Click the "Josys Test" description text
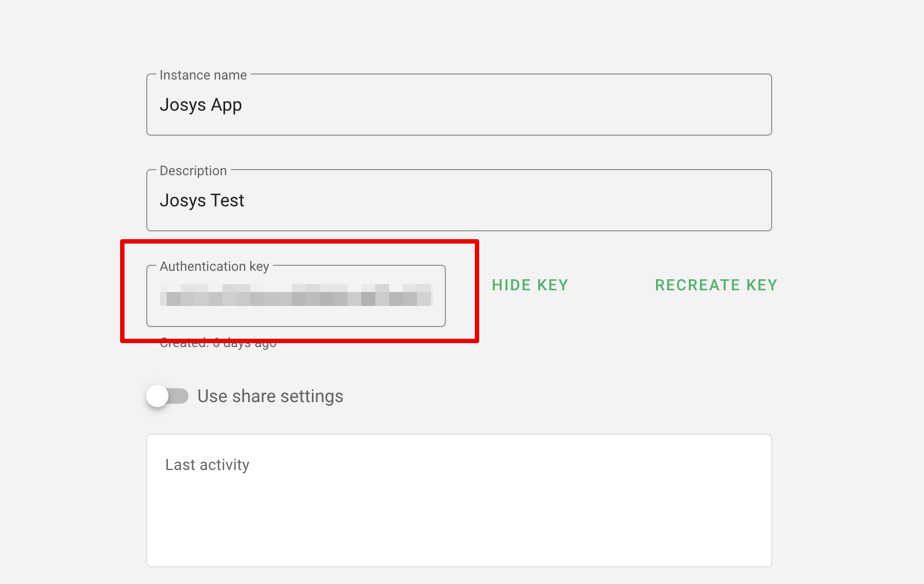Screen dimensions: 924x584 [x=202, y=201]
